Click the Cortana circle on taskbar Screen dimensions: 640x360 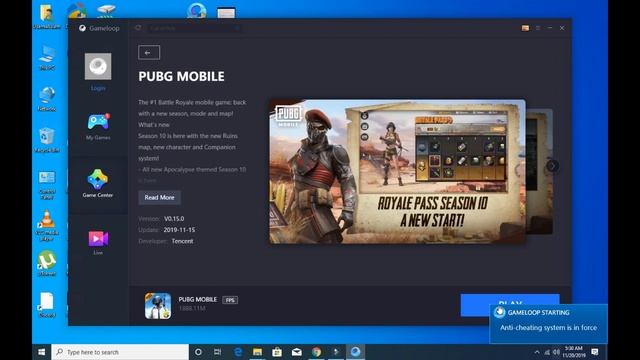[x=198, y=352]
